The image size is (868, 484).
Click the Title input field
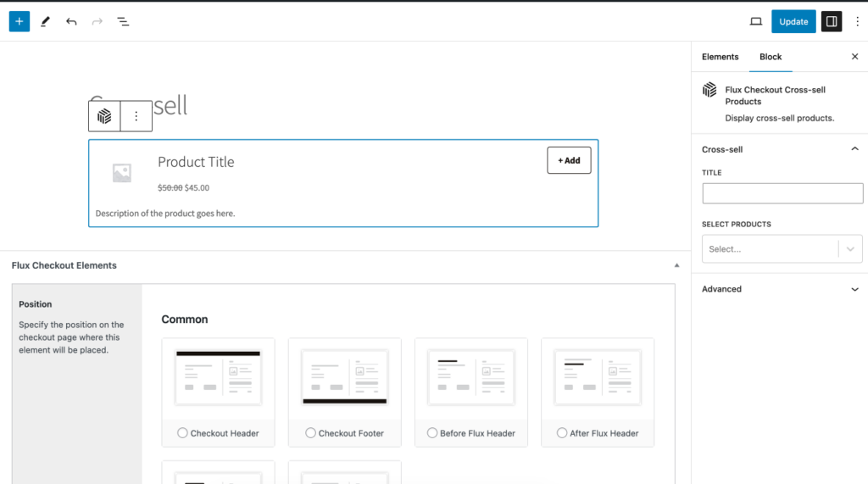[782, 193]
